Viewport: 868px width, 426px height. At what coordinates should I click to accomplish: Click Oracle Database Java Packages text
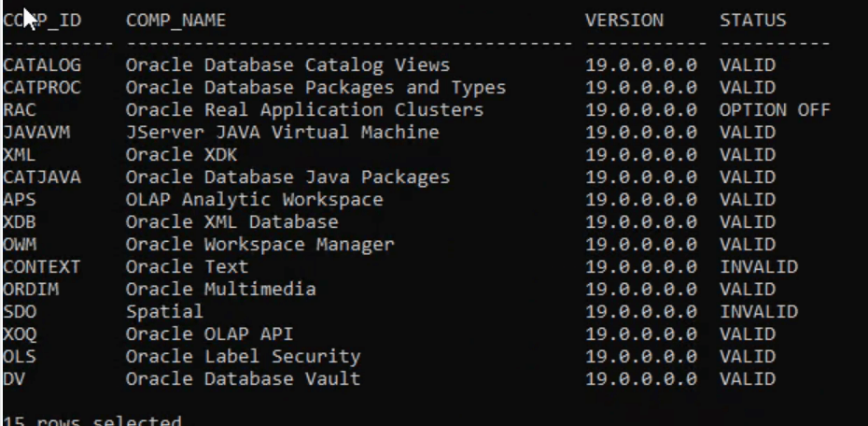coord(287,177)
